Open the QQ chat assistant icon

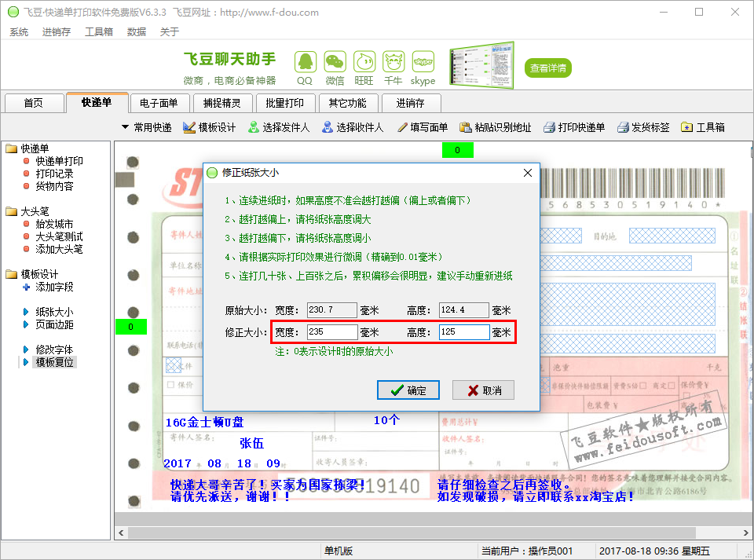305,63
